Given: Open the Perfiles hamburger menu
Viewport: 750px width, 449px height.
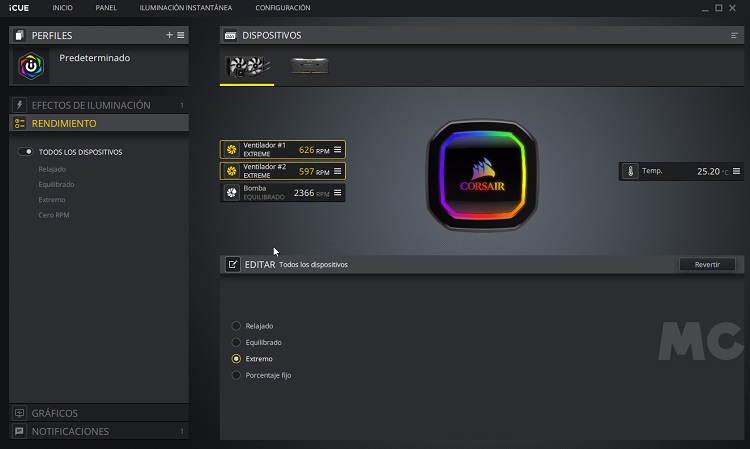Looking at the screenshot, I should [x=181, y=35].
